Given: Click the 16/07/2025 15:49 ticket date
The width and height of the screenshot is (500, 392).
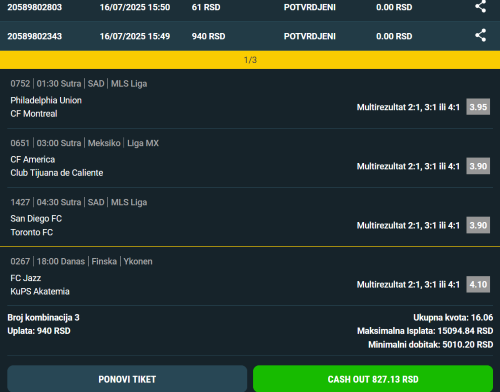Looking at the screenshot, I should pyautogui.click(x=135, y=36).
